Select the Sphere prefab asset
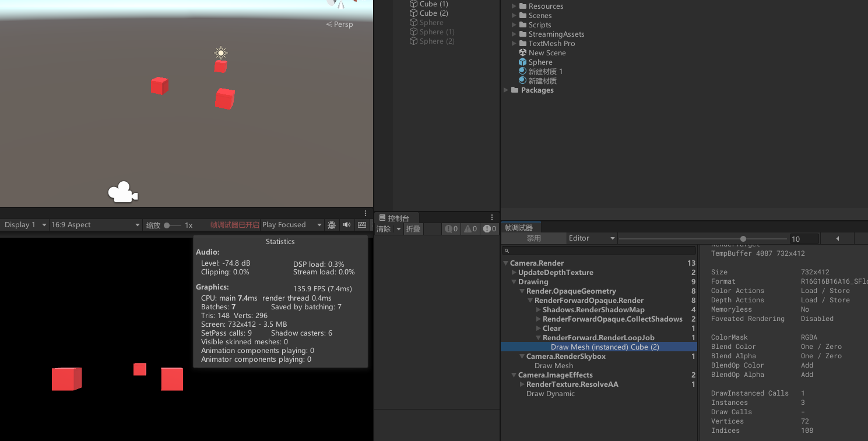The image size is (868, 441). click(540, 62)
